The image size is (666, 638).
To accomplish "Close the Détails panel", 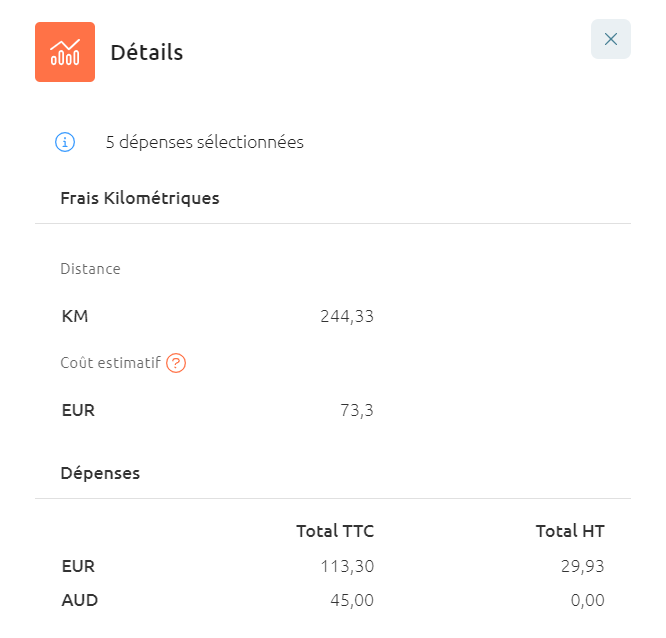I will (x=610, y=39).
